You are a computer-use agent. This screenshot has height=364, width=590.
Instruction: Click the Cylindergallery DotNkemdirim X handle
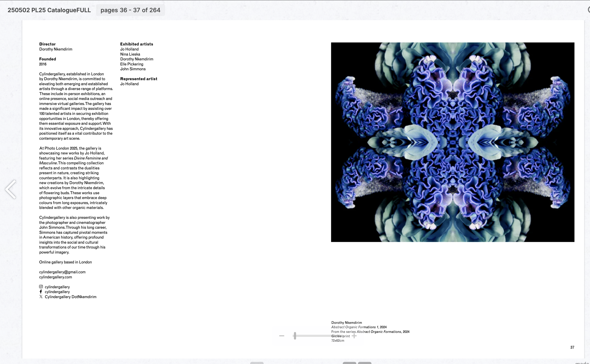(x=70, y=297)
